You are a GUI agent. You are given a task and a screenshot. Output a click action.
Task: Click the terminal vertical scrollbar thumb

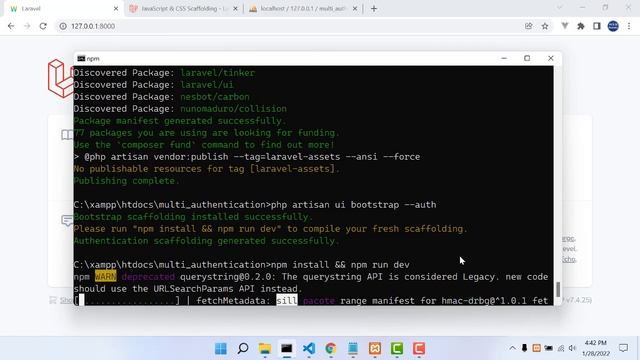558,289
